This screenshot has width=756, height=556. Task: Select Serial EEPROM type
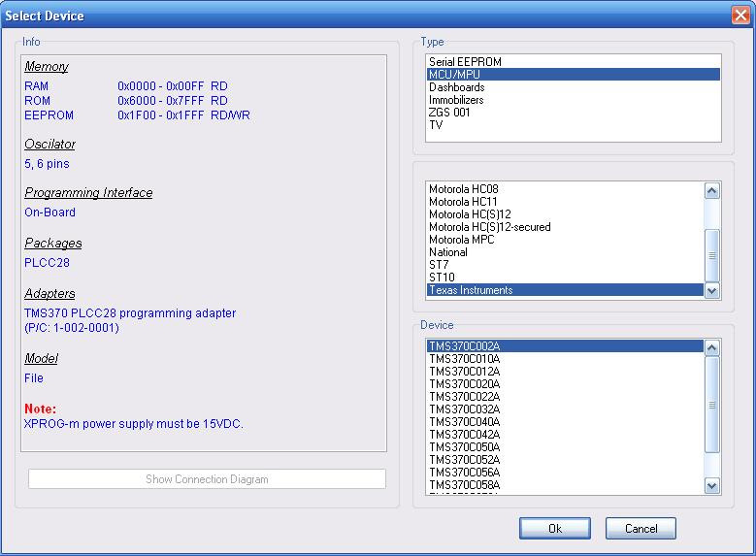[x=465, y=62]
